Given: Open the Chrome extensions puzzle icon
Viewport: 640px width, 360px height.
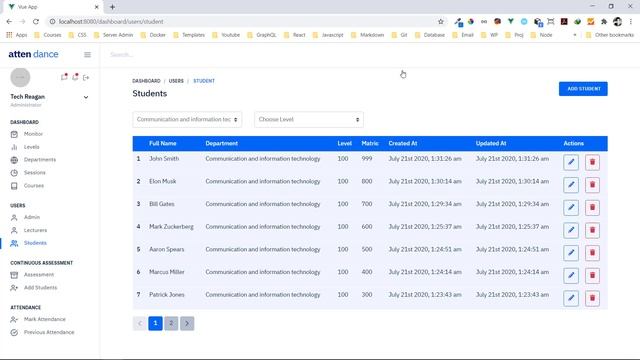Looking at the screenshot, I should point(604,21).
